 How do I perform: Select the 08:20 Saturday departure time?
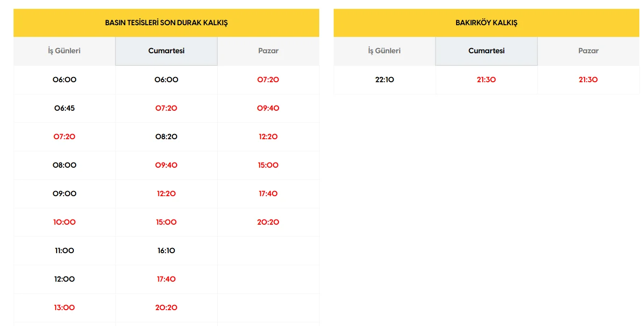(x=166, y=137)
